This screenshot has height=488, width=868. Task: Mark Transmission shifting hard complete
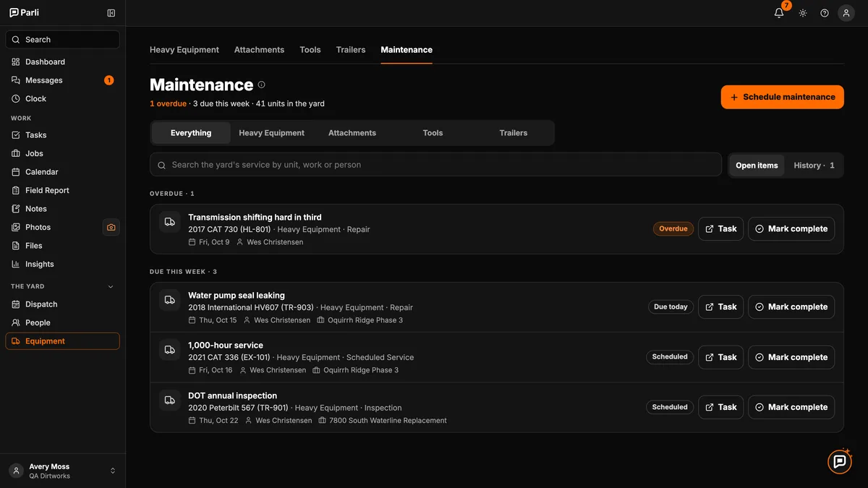click(791, 228)
